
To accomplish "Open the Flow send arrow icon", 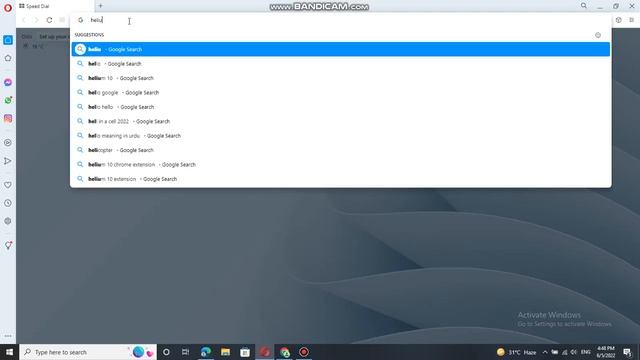I will click(8, 161).
